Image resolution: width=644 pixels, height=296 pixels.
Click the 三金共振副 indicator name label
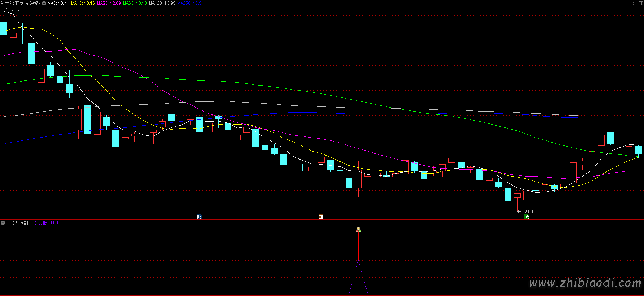(17, 223)
